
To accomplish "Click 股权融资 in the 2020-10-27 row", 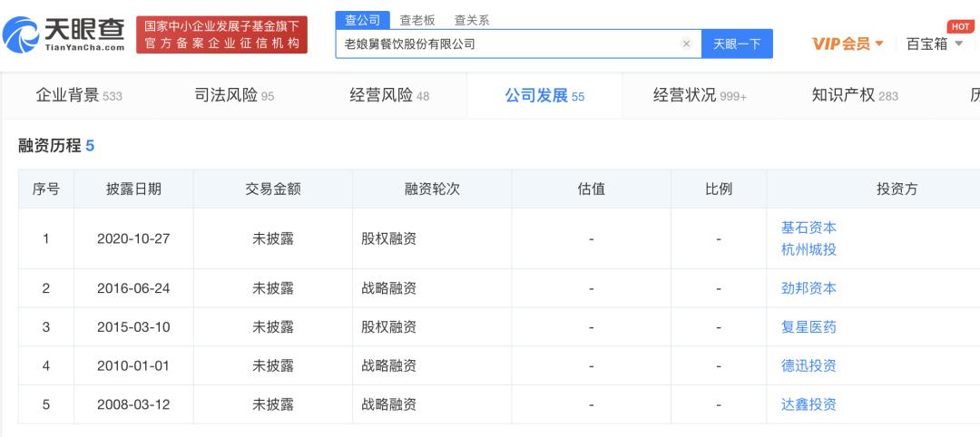I will click(x=388, y=238).
